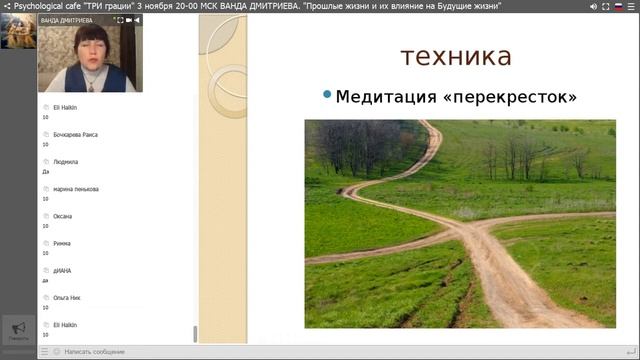Image resolution: width=640 pixels, height=360 pixels.
Task: Click the ВАНДА ДМИТРИЕВА name label on video
Action: (x=67, y=20)
